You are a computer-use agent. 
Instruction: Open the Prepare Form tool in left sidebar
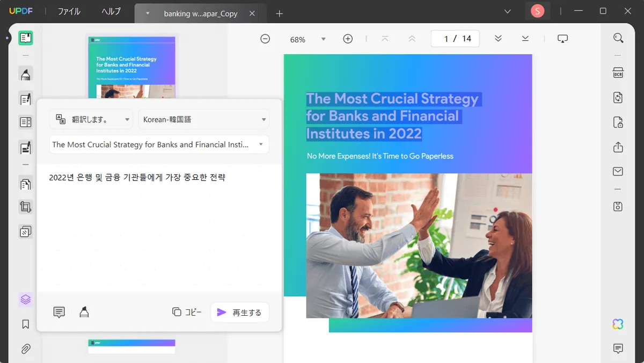coord(25,122)
